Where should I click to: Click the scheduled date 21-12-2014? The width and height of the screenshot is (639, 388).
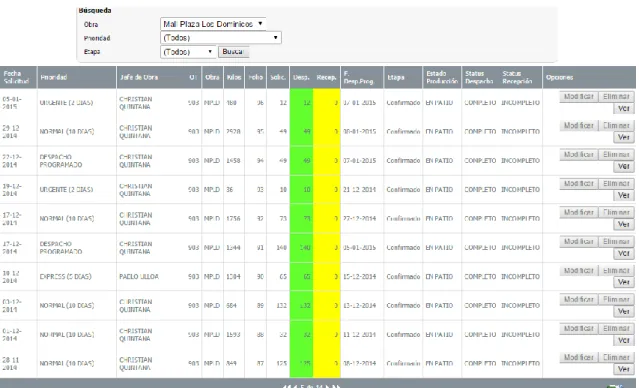359,190
